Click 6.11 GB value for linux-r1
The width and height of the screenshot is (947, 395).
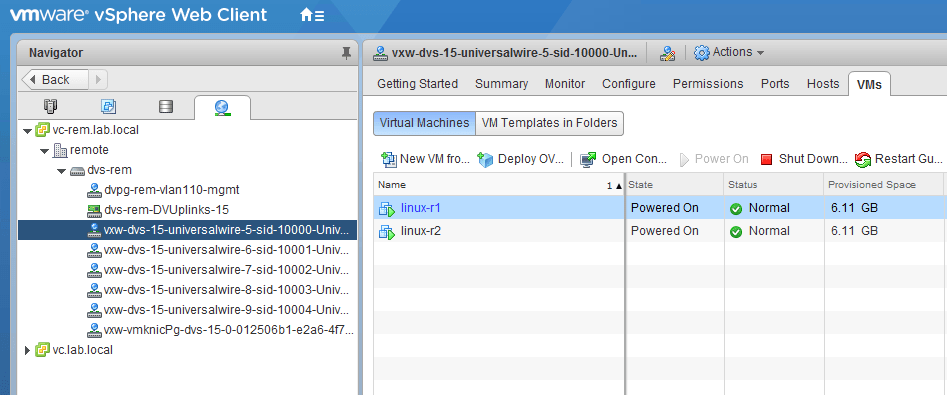point(854,208)
